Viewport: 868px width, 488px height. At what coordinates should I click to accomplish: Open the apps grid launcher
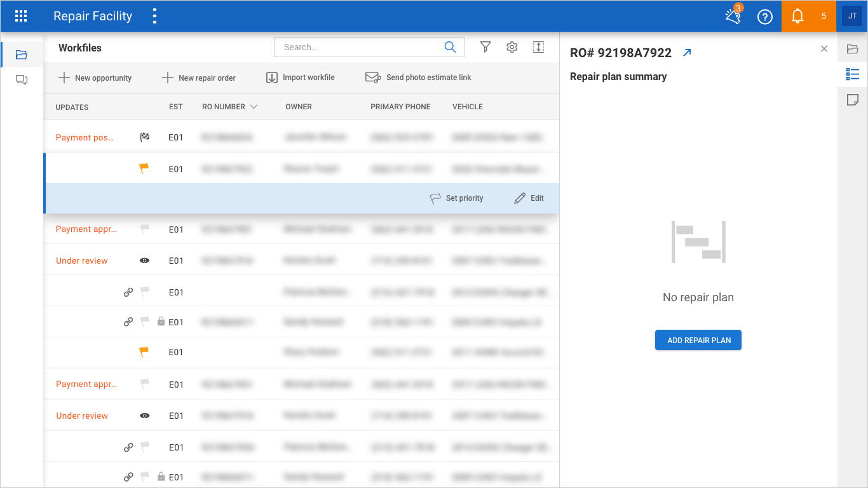tap(21, 16)
